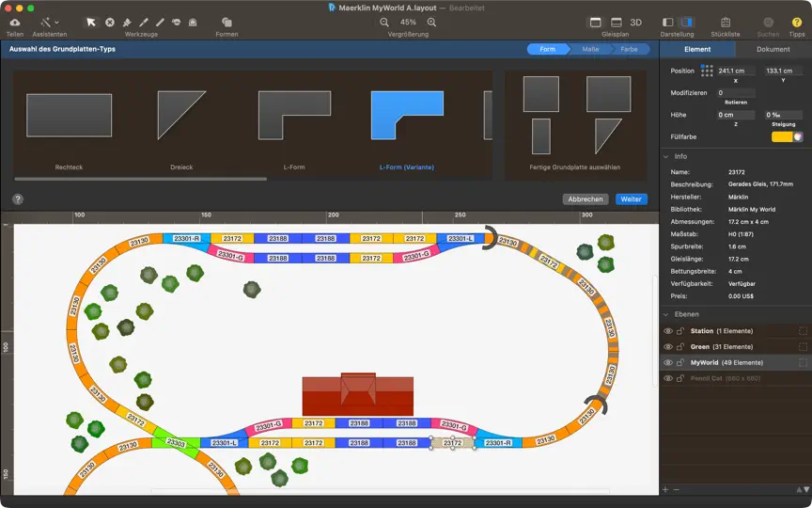
Task: Select all elements of Green layer
Action: coord(804,347)
